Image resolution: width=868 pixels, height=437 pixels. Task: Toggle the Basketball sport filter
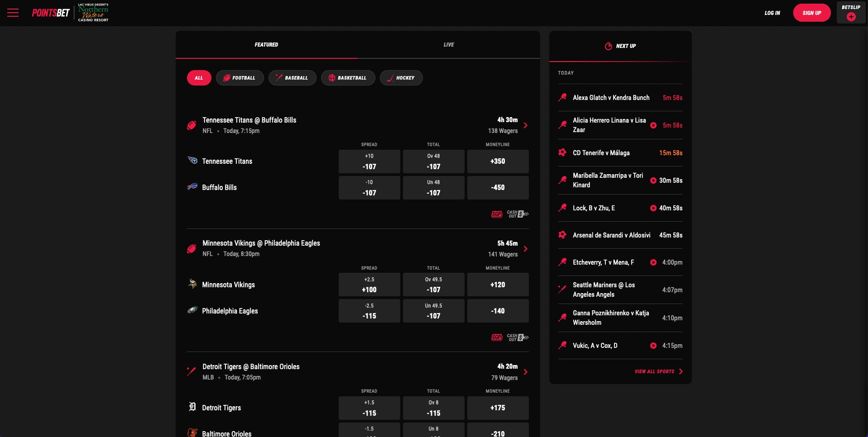pyautogui.click(x=348, y=78)
